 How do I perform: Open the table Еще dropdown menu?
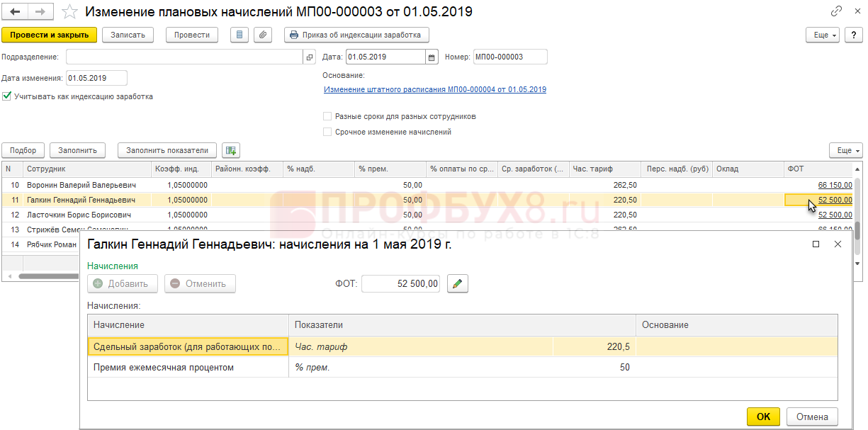[x=846, y=150]
